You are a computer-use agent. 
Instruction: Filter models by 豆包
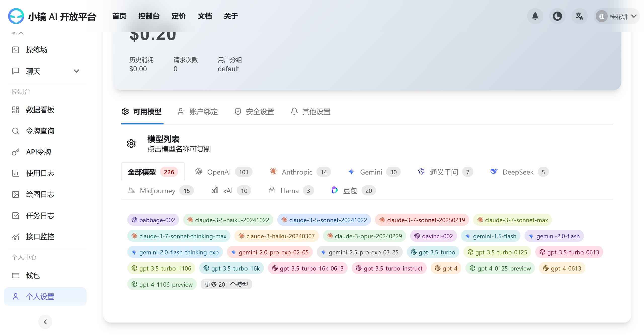pos(353,191)
